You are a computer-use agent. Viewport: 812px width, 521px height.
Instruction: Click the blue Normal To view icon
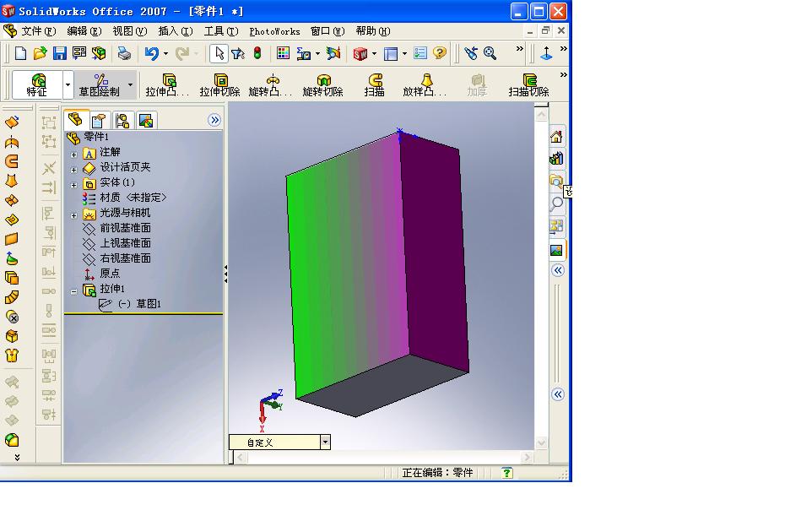(546, 53)
